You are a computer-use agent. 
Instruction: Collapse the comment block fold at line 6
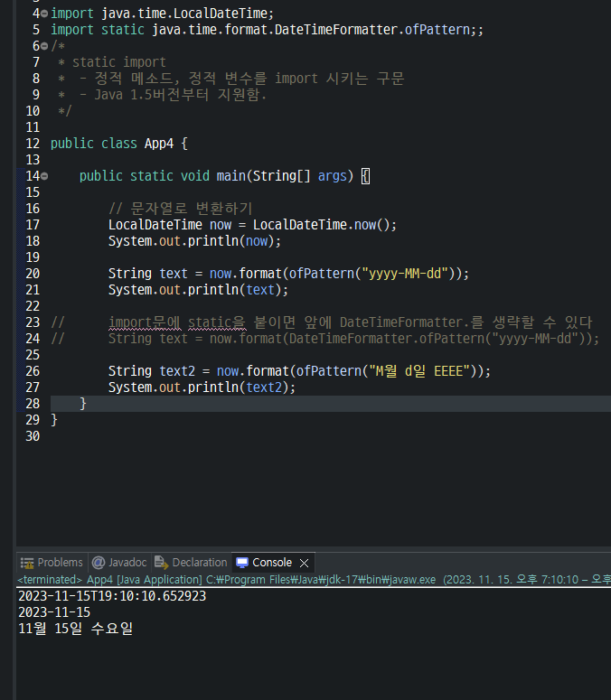(44, 46)
